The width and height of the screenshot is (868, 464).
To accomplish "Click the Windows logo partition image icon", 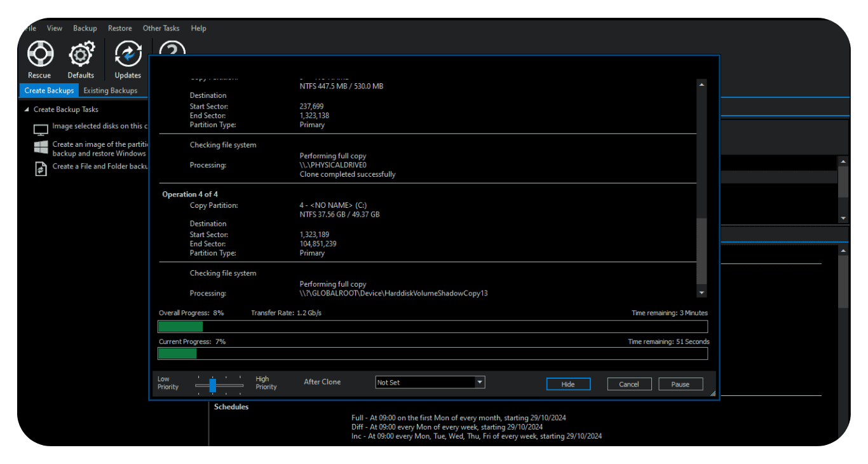I will pyautogui.click(x=41, y=147).
